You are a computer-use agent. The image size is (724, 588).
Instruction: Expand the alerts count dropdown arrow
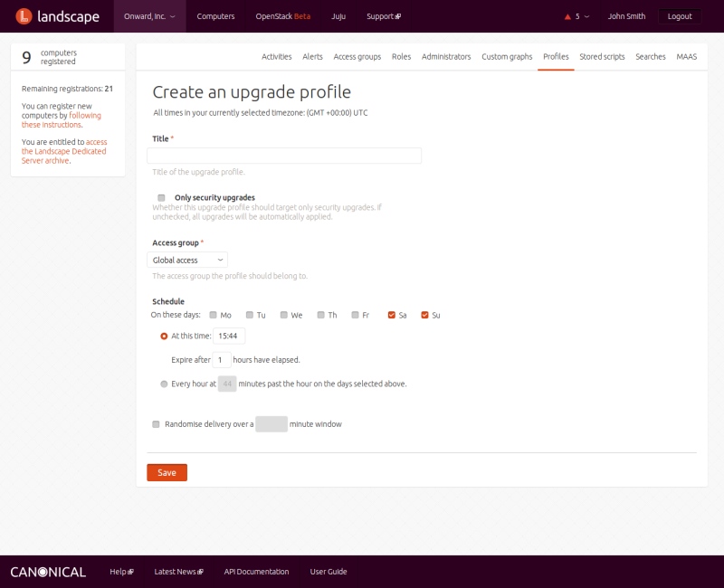click(x=587, y=16)
